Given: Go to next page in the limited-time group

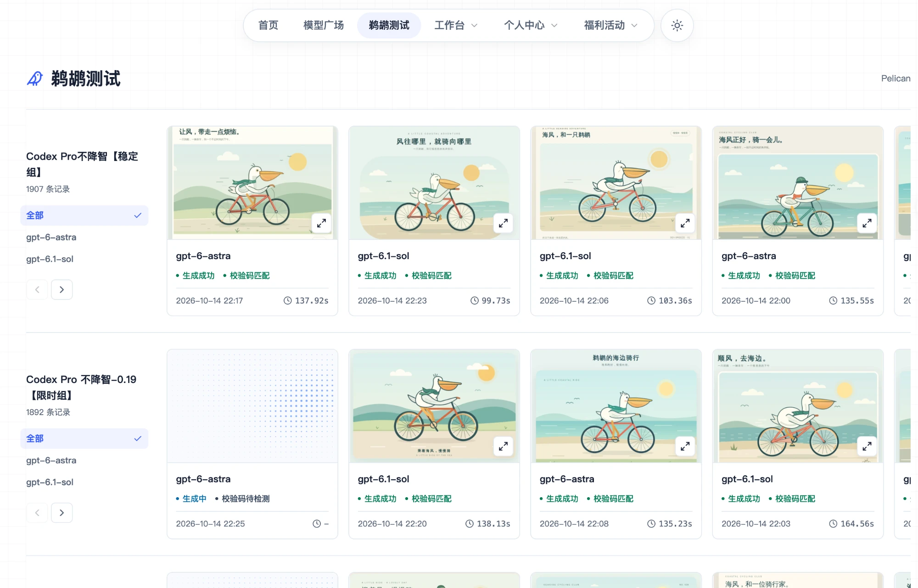Looking at the screenshot, I should pyautogui.click(x=62, y=512).
